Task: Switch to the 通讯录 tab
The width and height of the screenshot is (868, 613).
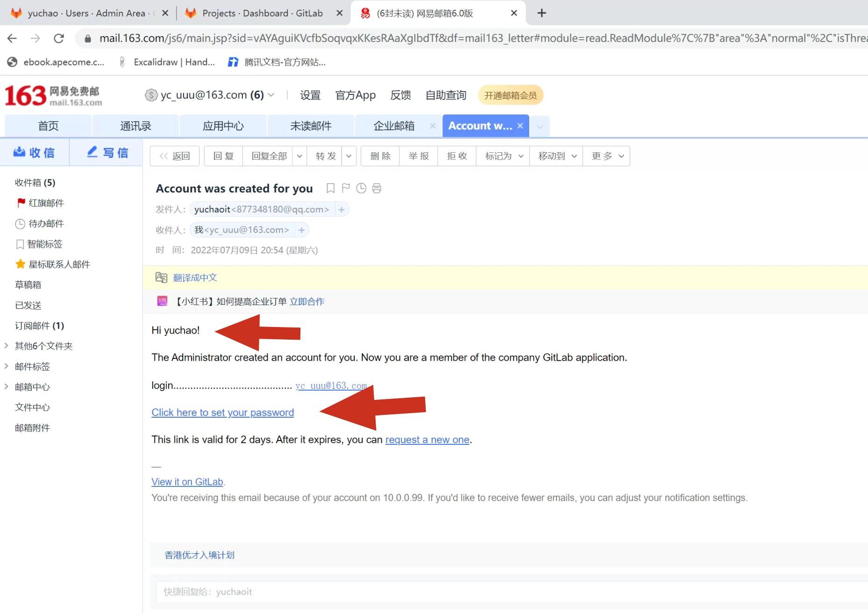Action: (135, 126)
